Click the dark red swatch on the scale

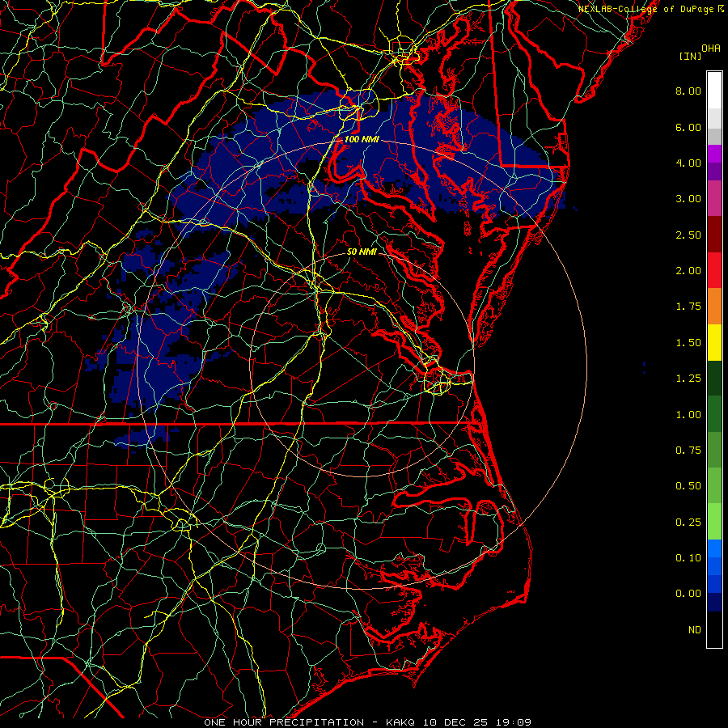(x=714, y=235)
